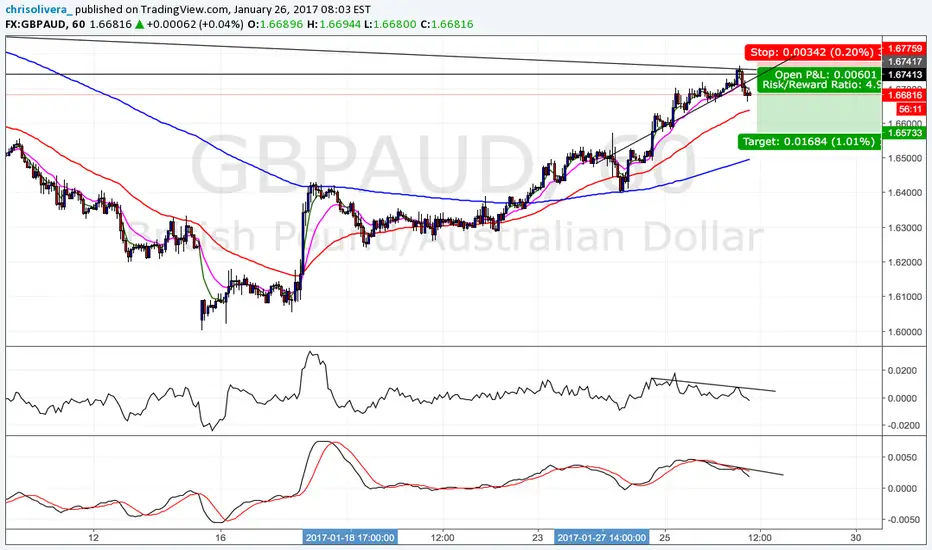Screen dimensions: 932x550
Task: Click the 2017-01-27 14:00:00 time marker
Action: coord(602,538)
